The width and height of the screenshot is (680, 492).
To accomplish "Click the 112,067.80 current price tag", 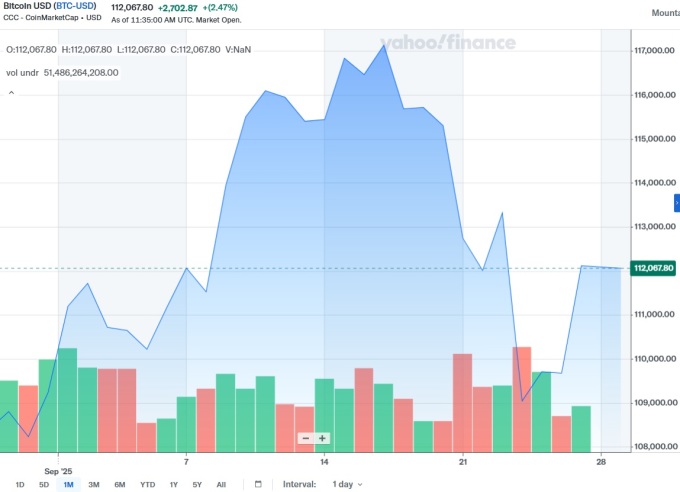I will 654,268.
